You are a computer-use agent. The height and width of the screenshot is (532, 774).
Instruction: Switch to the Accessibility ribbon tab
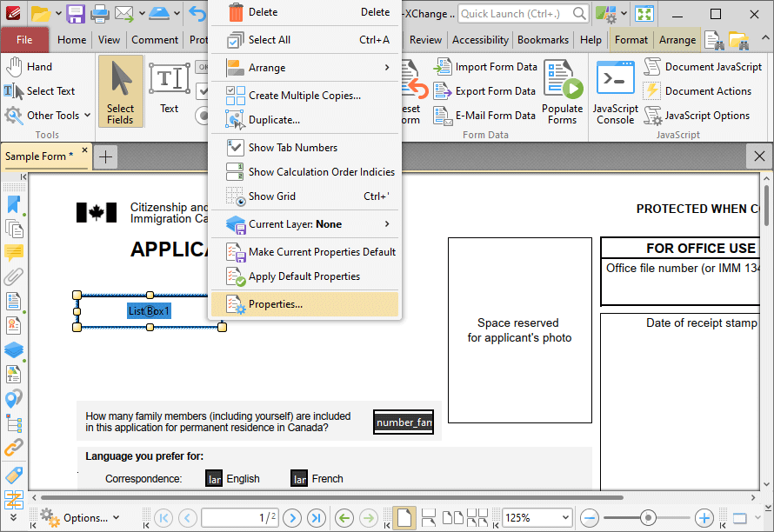pyautogui.click(x=480, y=40)
